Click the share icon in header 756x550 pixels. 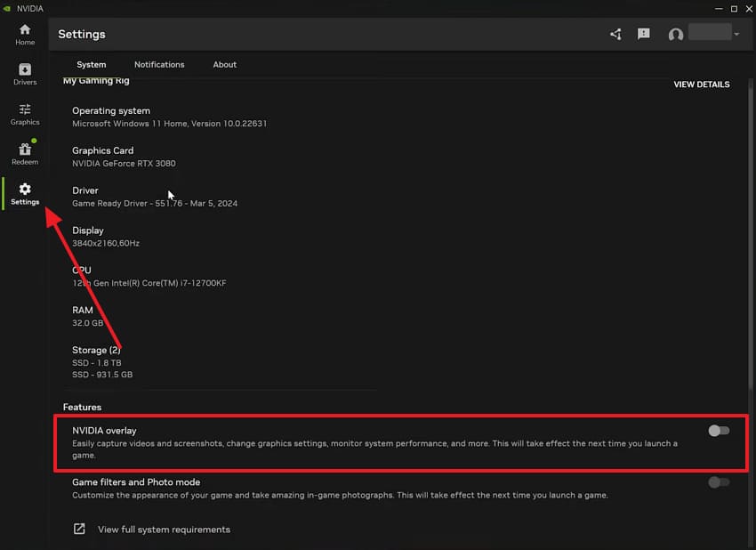tap(615, 34)
